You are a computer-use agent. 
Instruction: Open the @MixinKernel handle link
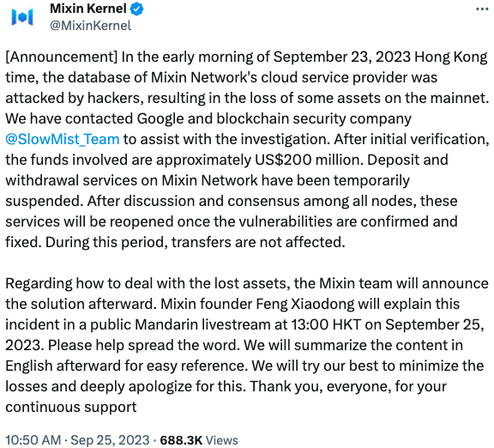click(90, 26)
